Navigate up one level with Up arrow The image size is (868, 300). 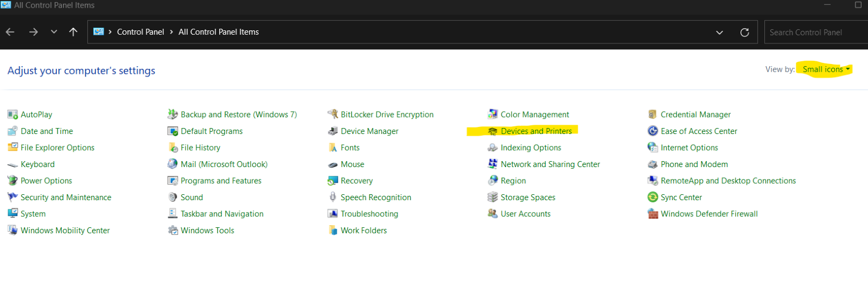point(73,32)
